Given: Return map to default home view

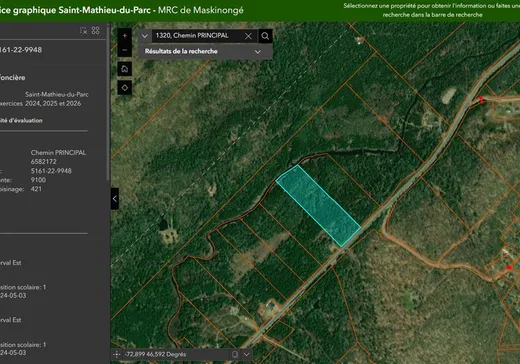Looking at the screenshot, I should [x=125, y=69].
